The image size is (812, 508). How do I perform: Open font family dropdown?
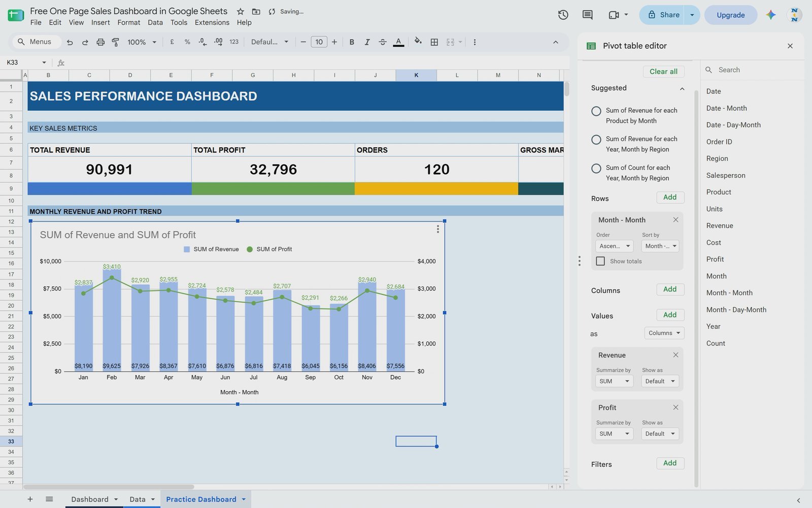(x=269, y=42)
